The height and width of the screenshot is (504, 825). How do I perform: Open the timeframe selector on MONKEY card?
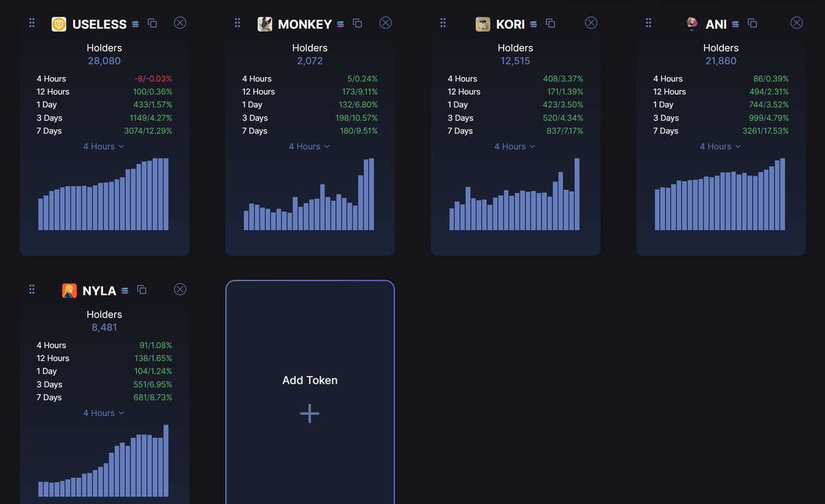pos(309,146)
